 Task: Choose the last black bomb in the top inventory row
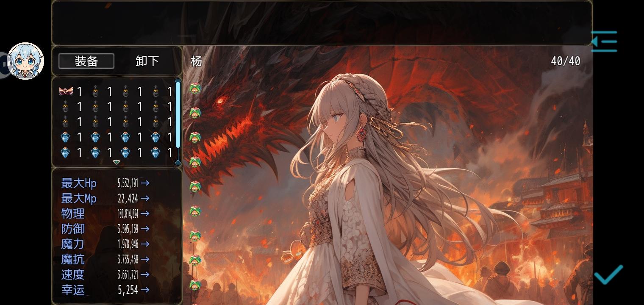point(156,91)
